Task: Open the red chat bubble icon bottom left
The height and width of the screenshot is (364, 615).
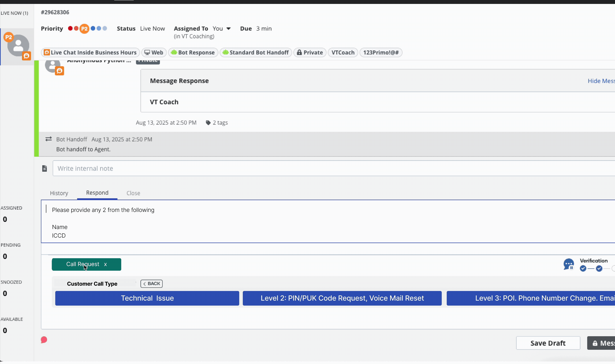Action: coord(44,340)
